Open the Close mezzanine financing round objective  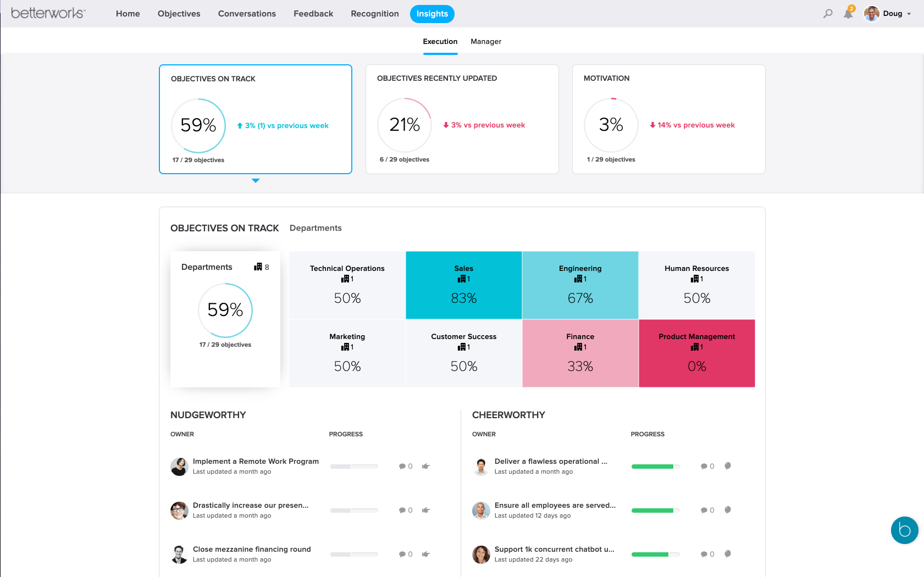coord(252,549)
